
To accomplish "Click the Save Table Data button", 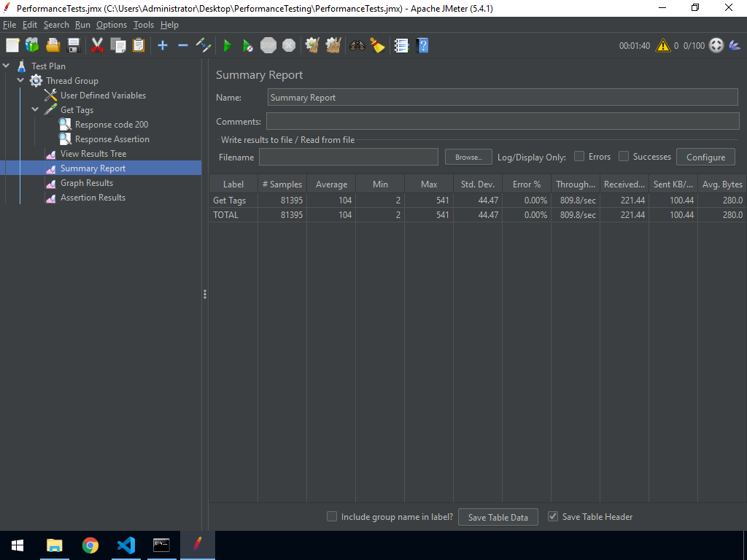I will point(498,516).
